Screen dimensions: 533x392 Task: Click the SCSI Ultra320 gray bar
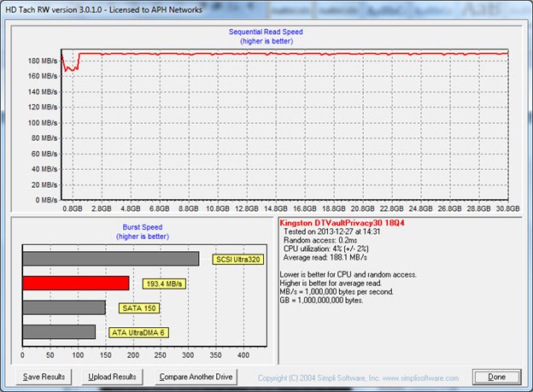pyautogui.click(x=110, y=259)
